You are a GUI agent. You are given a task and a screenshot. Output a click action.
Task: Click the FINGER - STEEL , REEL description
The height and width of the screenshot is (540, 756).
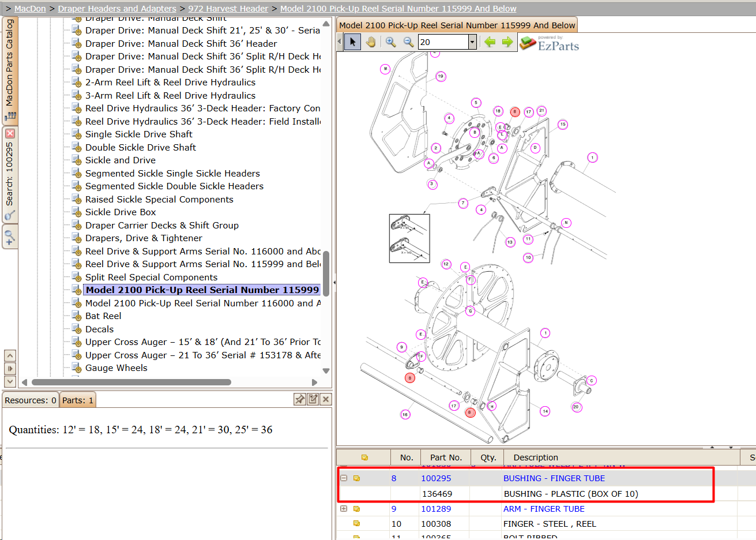pos(550,524)
